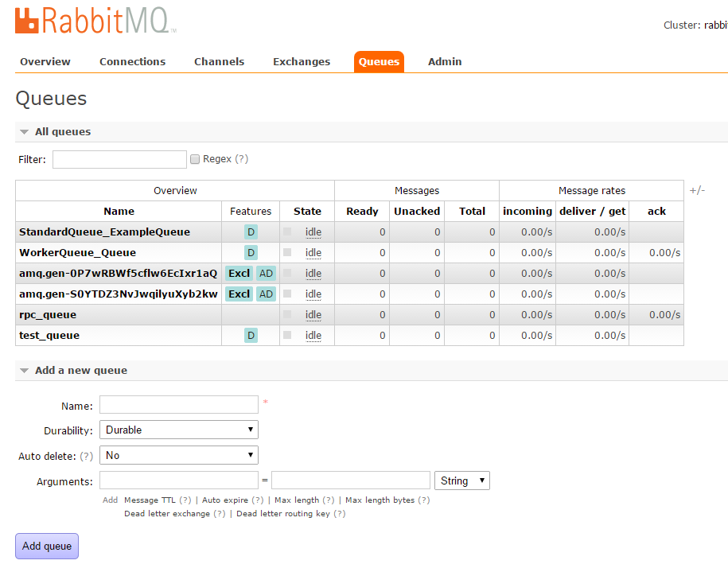Click the (?) help icon beside Auto delete

[x=86, y=456]
